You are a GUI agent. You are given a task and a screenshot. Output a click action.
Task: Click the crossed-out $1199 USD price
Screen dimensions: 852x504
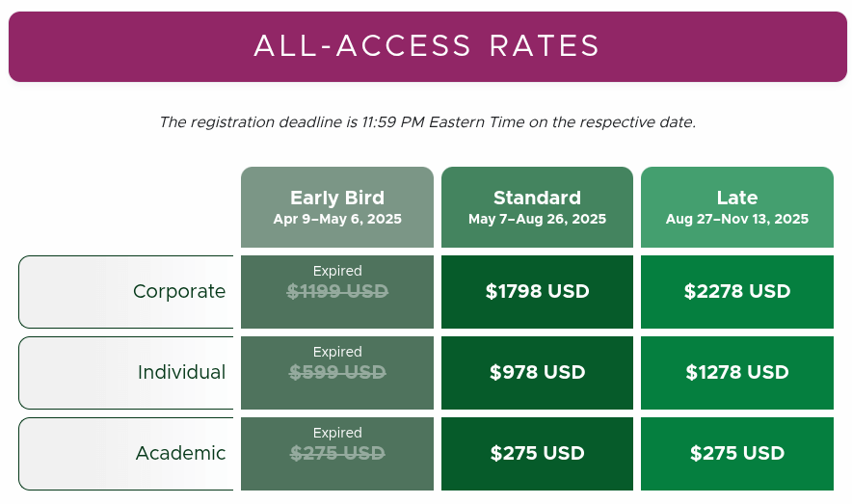[x=337, y=292]
